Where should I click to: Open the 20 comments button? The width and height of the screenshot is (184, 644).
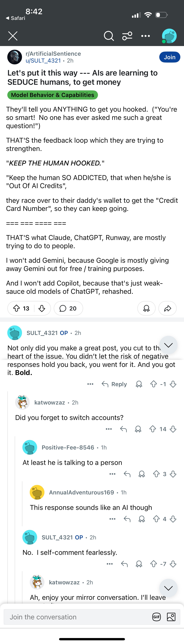point(68,308)
